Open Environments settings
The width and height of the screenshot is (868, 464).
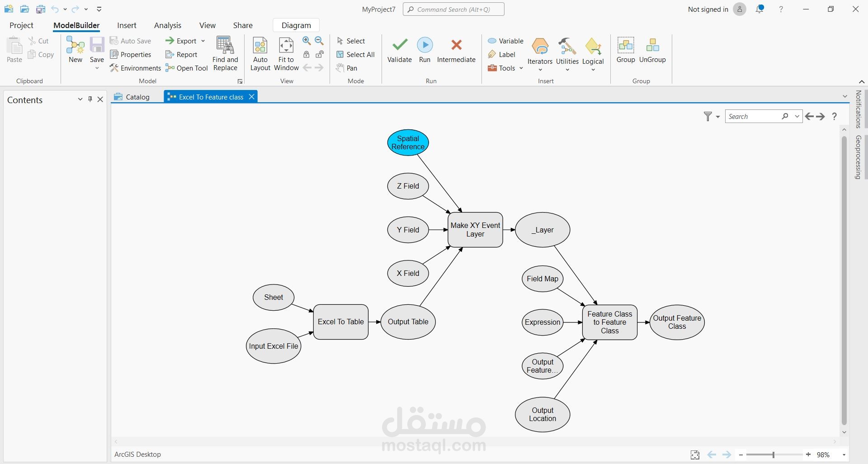point(135,68)
